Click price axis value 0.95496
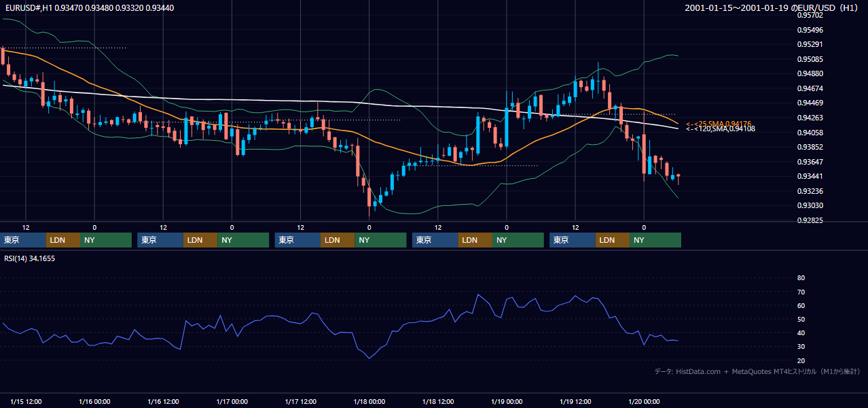The width and height of the screenshot is (868, 408). 809,30
